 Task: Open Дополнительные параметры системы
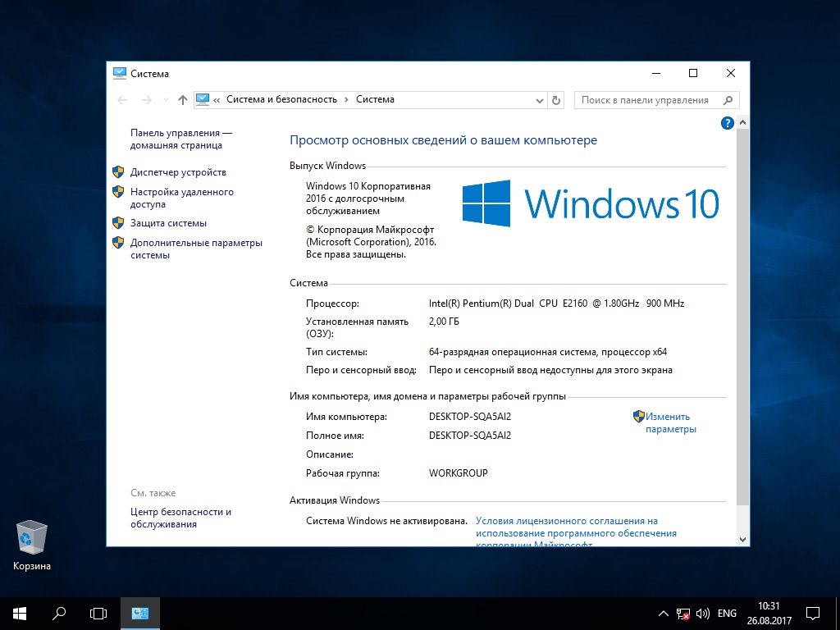196,249
